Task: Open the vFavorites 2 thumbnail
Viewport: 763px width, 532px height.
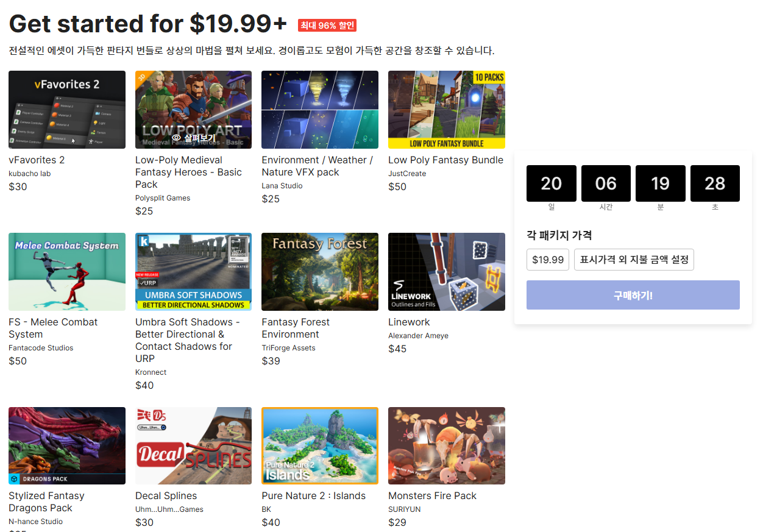Action: [x=67, y=110]
